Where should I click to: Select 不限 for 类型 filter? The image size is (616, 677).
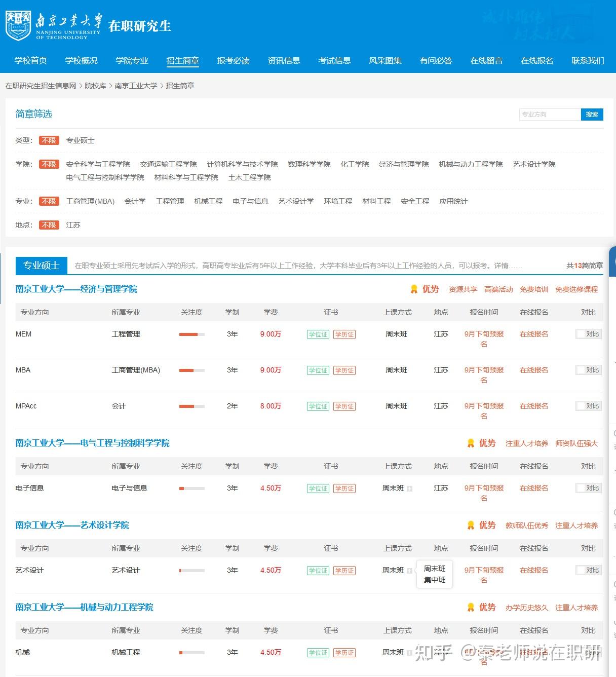49,140
